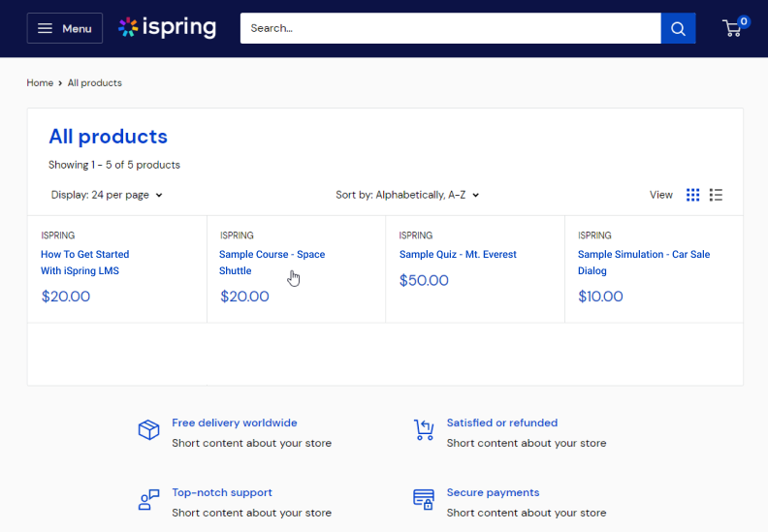Click Top-notch support heading

tap(222, 493)
